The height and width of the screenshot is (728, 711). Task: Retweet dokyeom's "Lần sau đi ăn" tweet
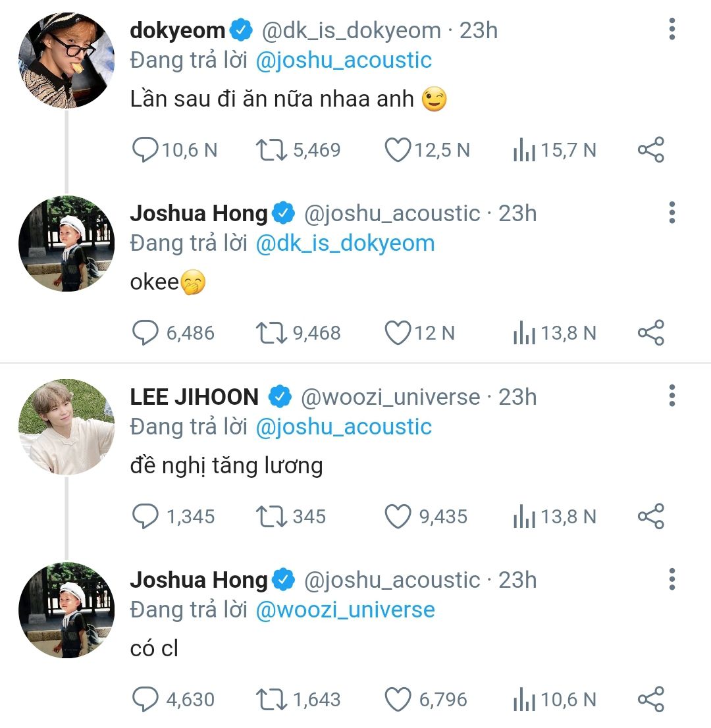coord(270,150)
